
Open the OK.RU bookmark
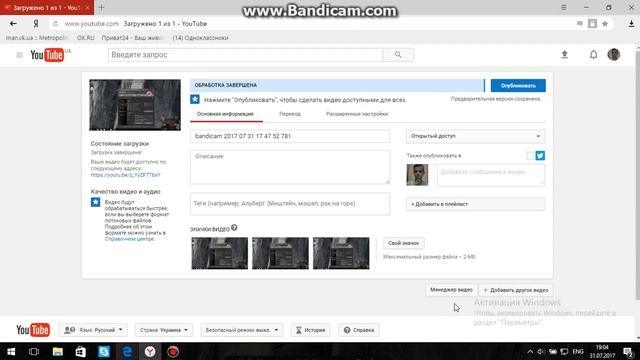[x=86, y=38]
